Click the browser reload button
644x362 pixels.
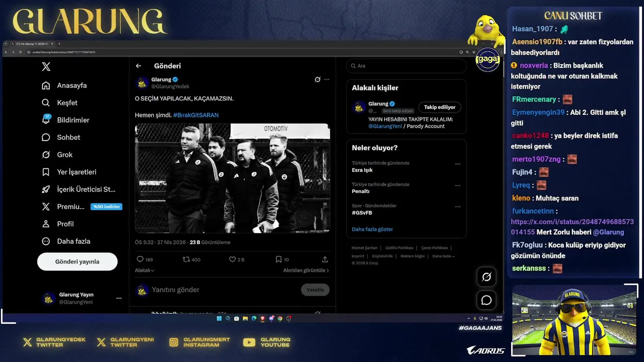[20, 52]
